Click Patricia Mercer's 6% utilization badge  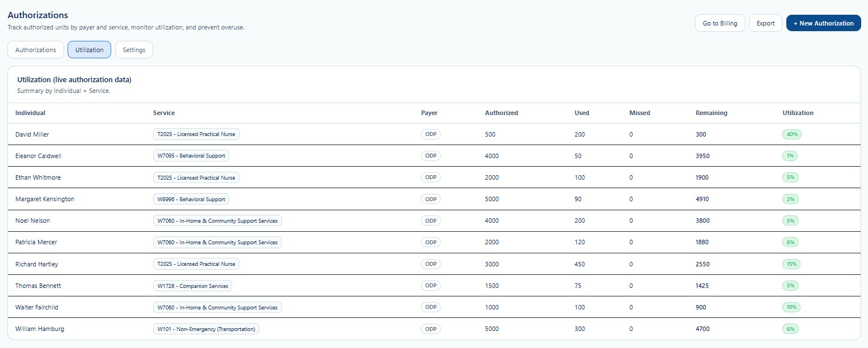point(791,242)
